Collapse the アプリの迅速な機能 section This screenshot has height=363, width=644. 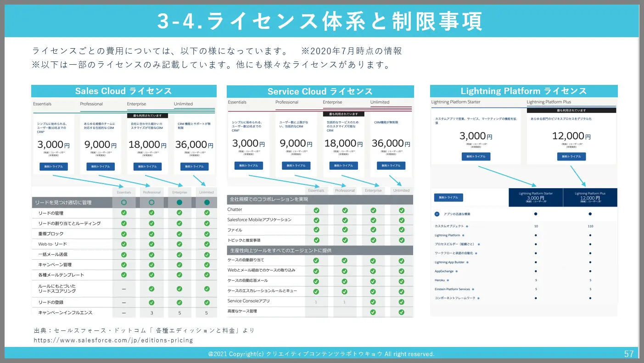click(437, 214)
